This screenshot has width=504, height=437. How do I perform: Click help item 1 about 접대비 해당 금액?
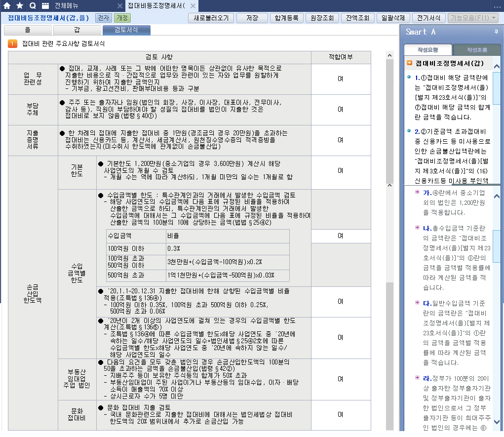(452, 97)
